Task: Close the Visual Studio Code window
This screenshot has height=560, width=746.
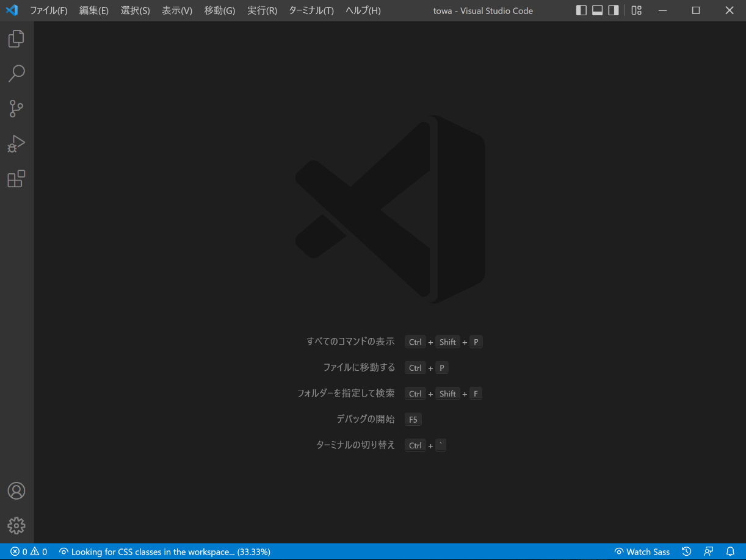Action: pyautogui.click(x=730, y=10)
